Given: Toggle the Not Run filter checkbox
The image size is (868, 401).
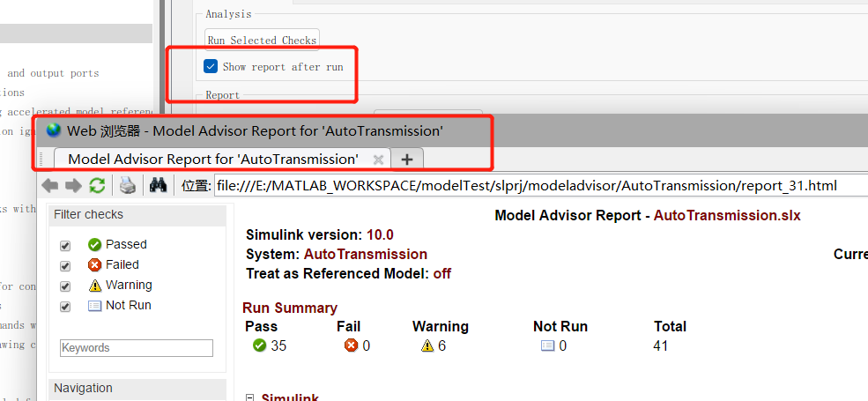Looking at the screenshot, I should pos(65,307).
